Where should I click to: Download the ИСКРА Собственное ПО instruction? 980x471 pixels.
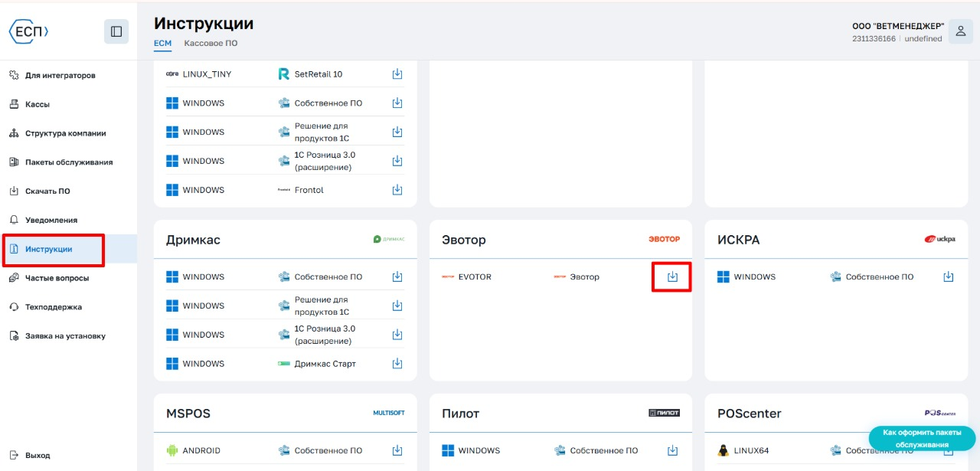(x=949, y=276)
